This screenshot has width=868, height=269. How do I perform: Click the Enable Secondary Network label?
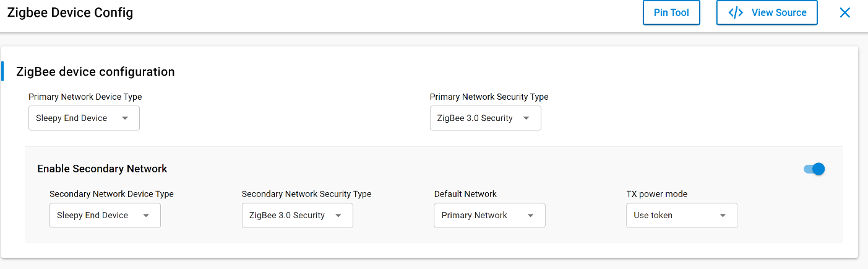tap(102, 169)
